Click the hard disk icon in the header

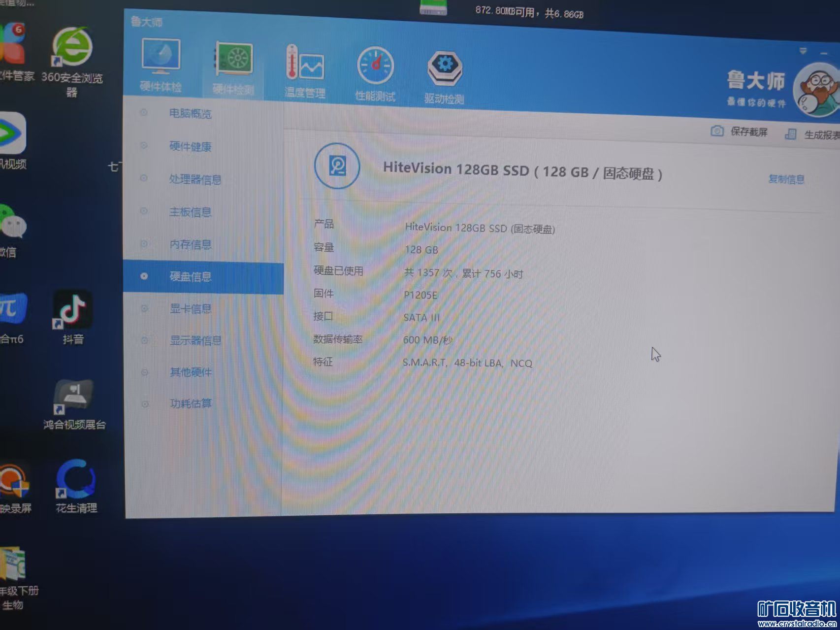[x=337, y=166]
